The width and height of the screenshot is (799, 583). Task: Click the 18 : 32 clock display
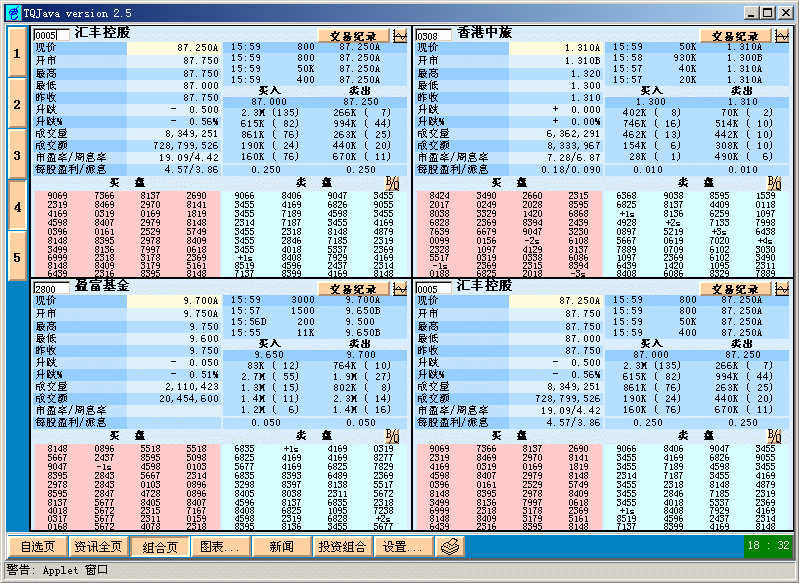(x=767, y=546)
